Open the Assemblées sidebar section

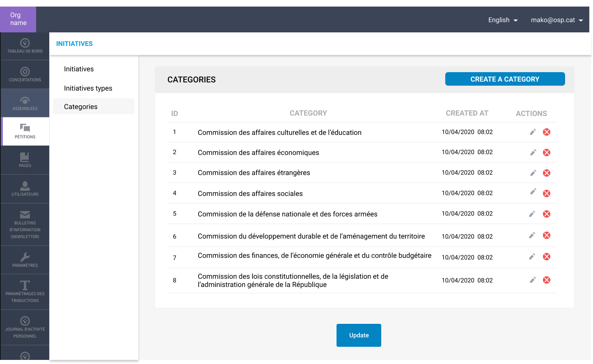pyautogui.click(x=25, y=103)
